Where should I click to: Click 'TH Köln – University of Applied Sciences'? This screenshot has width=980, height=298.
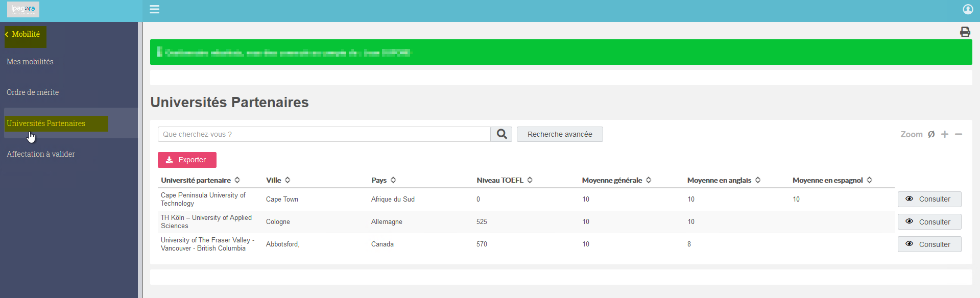click(206, 222)
